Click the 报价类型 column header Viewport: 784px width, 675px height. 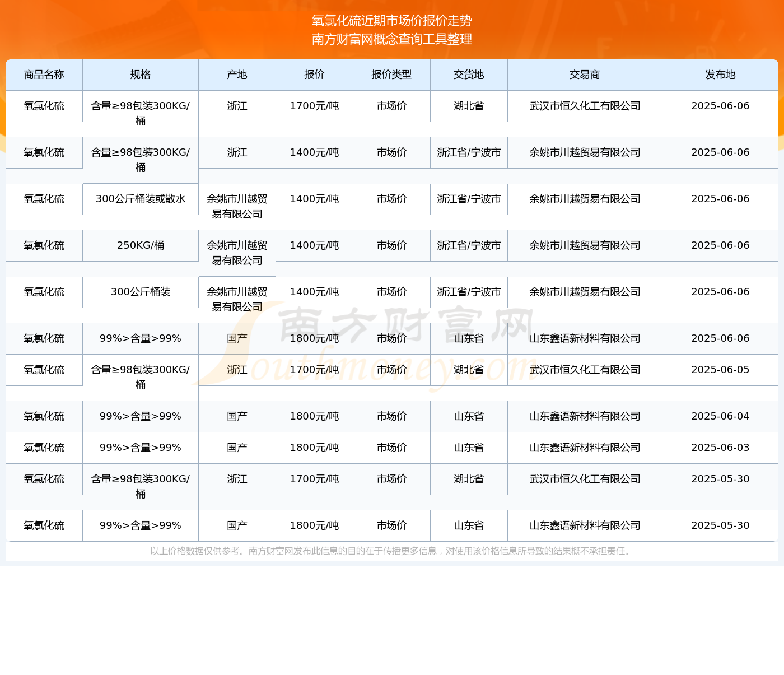392,75
